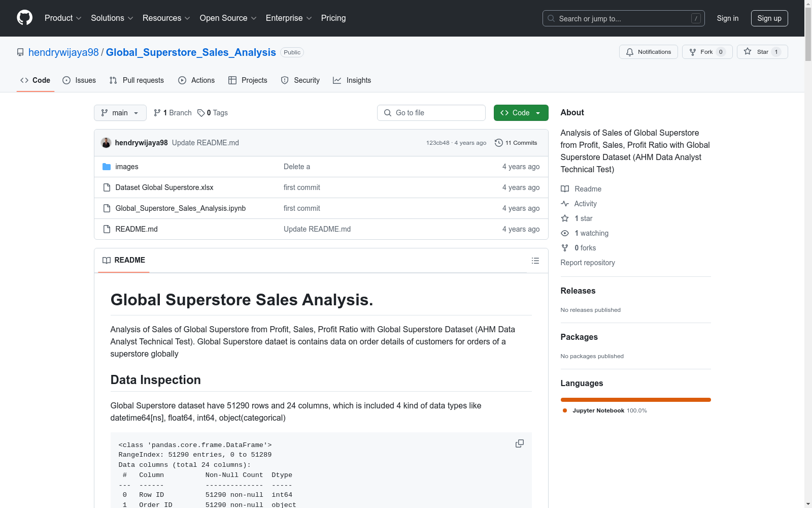Click file icon of README.md row
Image resolution: width=812 pixels, height=508 pixels.
click(x=107, y=229)
